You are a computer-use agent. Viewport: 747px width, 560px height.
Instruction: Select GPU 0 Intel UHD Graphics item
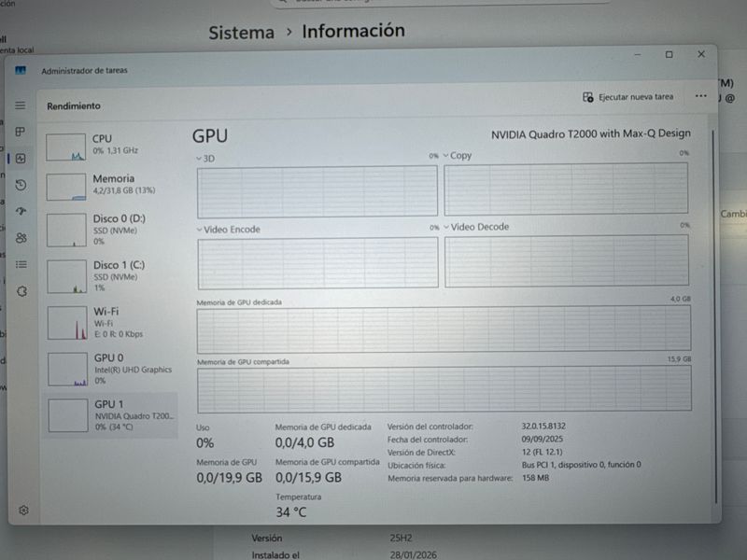(110, 369)
